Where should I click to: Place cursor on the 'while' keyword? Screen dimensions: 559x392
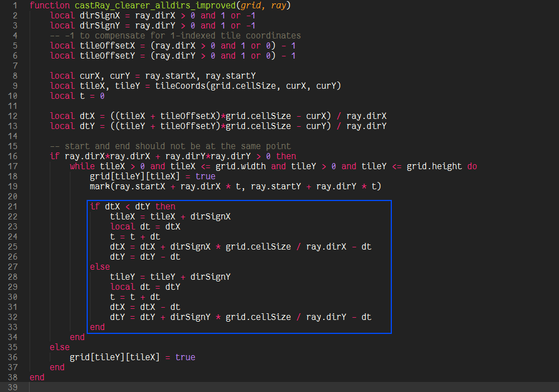point(82,166)
